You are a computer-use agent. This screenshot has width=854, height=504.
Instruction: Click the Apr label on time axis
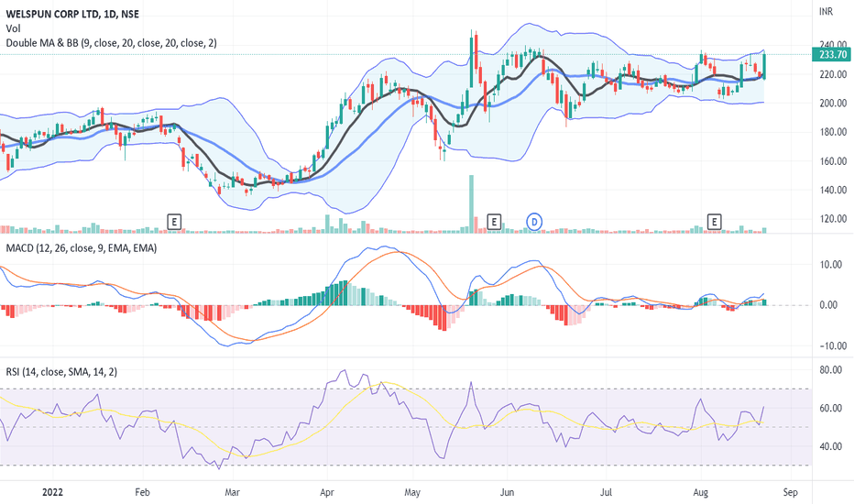(x=327, y=493)
